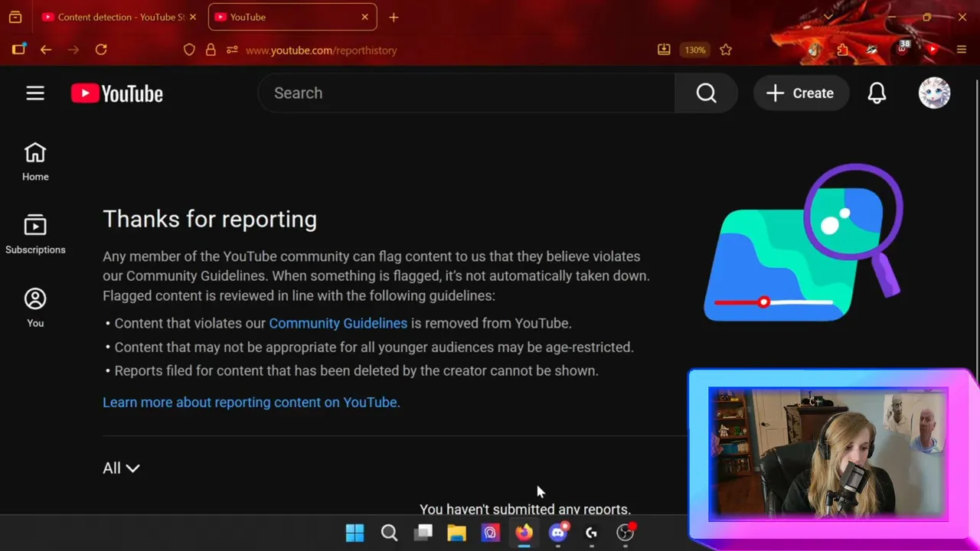Open Learn more about reporting content link
The height and width of the screenshot is (551, 980).
click(x=251, y=402)
